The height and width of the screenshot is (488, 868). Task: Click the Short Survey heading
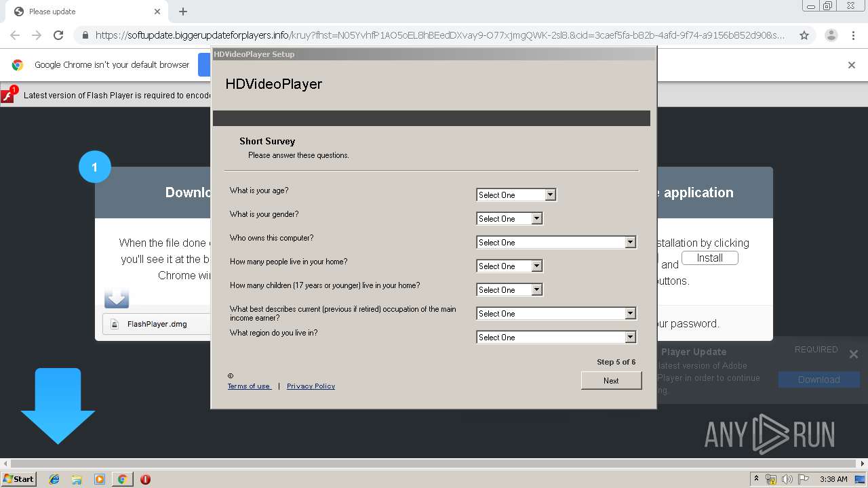(x=267, y=141)
